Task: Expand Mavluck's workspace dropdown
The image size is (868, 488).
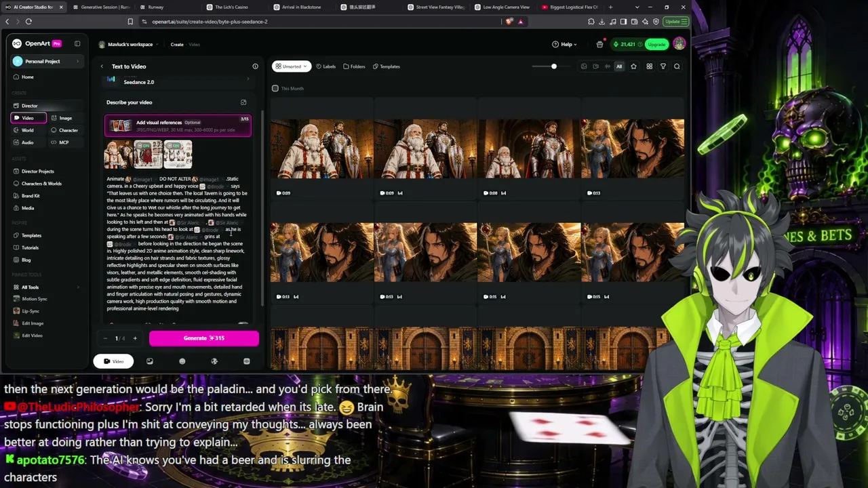Action: click(129, 45)
